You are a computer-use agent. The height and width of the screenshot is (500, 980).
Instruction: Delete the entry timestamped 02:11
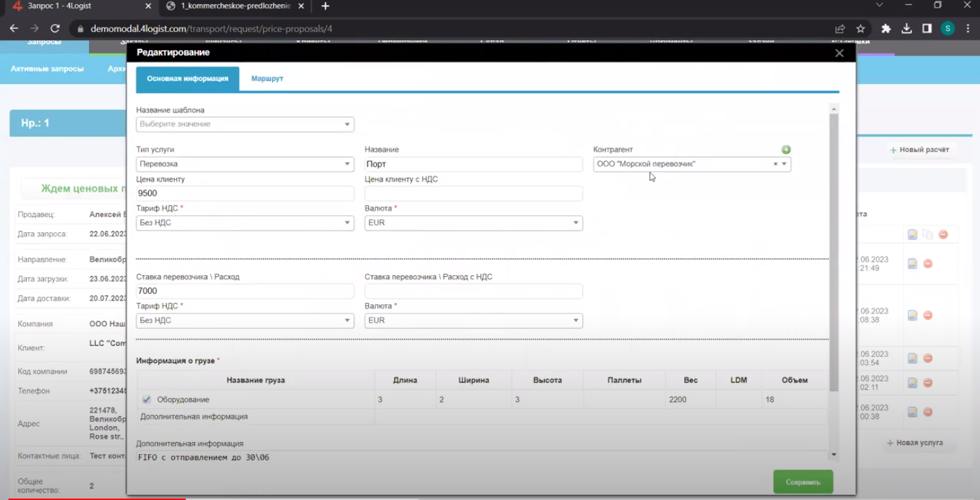[x=928, y=383]
